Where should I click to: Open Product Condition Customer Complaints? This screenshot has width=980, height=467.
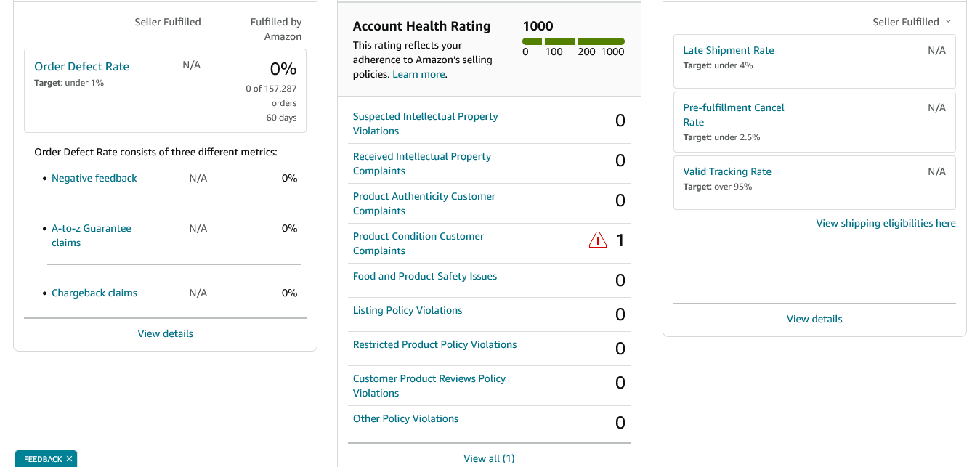(x=418, y=243)
